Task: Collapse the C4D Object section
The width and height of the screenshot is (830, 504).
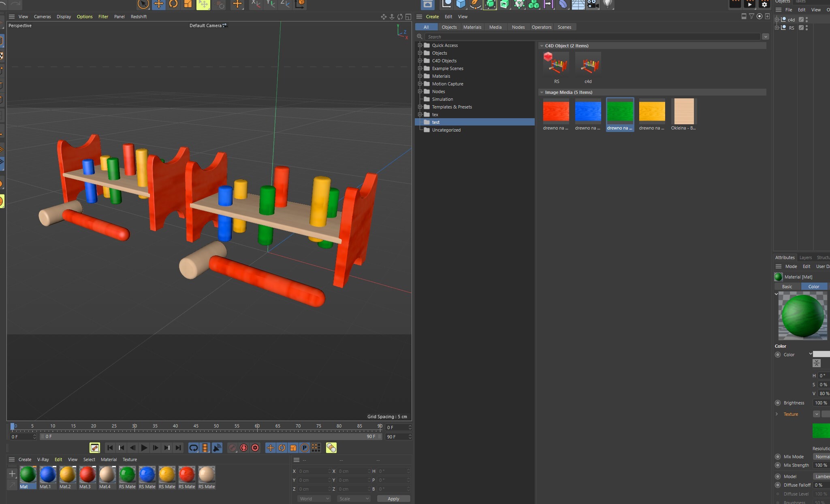Action: pyautogui.click(x=542, y=46)
